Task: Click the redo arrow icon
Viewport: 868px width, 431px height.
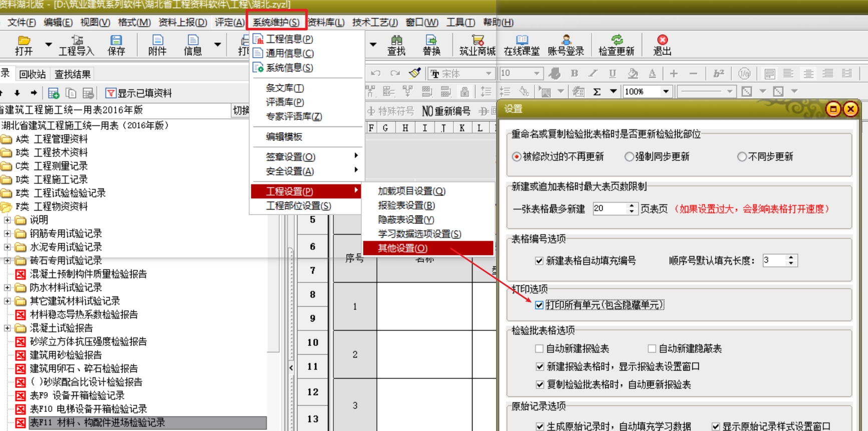Action: coord(395,73)
